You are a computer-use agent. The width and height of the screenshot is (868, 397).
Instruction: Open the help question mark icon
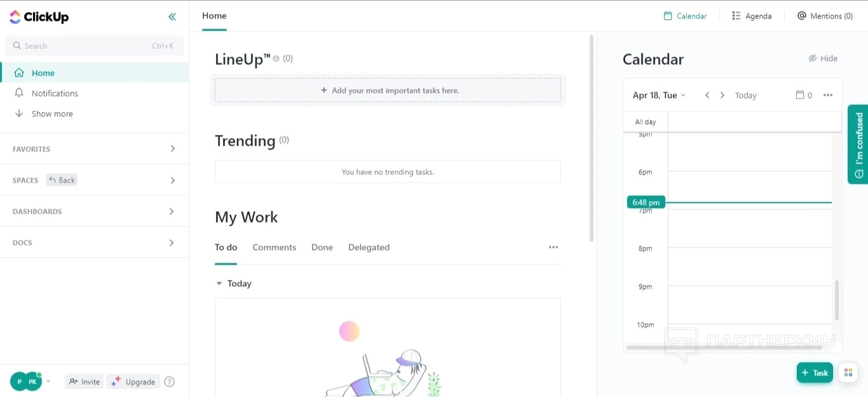[169, 382]
